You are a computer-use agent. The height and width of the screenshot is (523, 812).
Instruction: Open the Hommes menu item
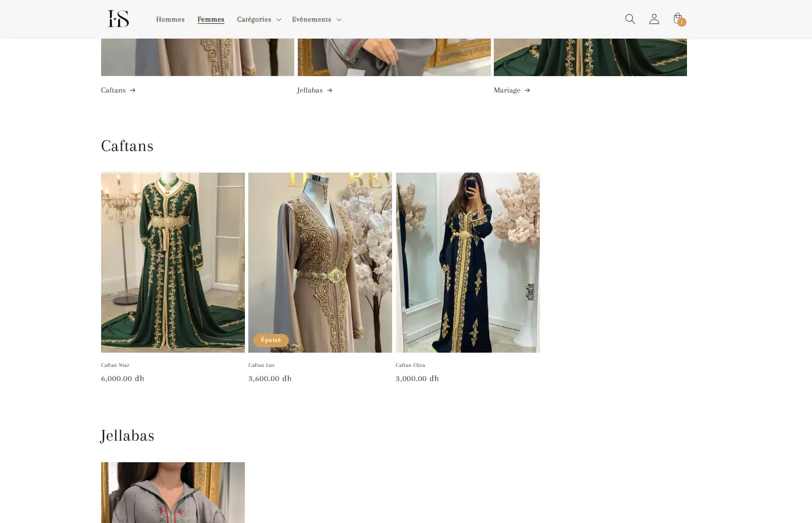click(x=170, y=19)
